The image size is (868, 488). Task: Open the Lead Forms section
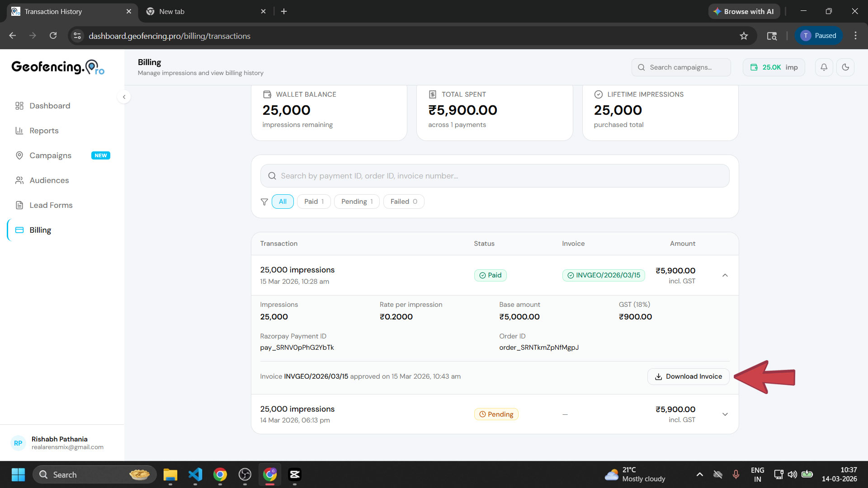(x=51, y=205)
